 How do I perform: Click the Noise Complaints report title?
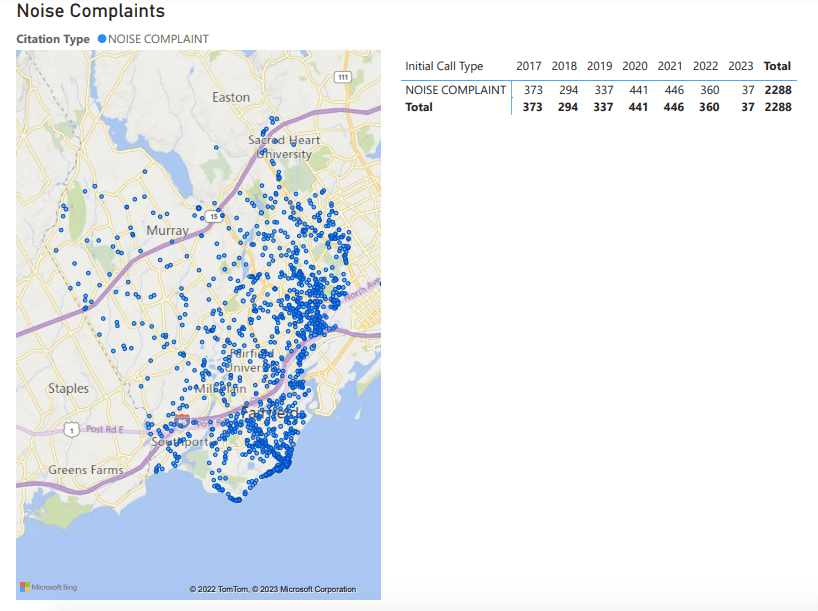91,11
